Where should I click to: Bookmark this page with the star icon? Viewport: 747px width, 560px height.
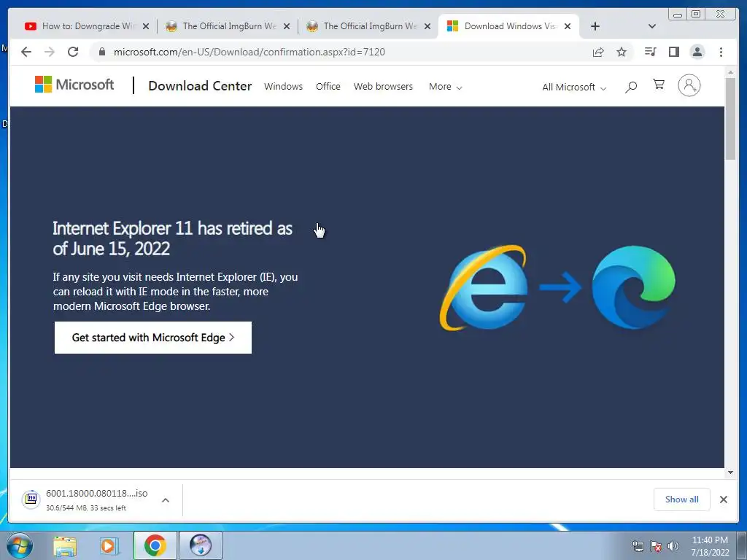click(622, 52)
